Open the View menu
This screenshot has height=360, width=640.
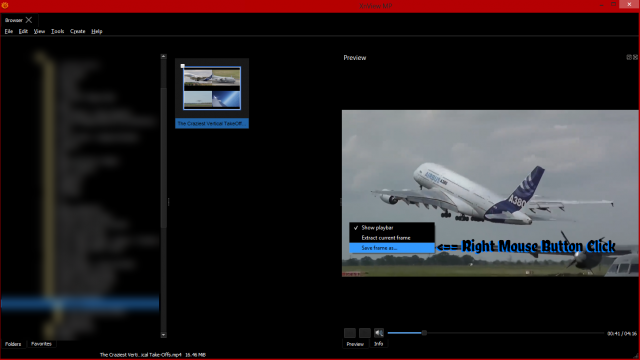tap(39, 31)
